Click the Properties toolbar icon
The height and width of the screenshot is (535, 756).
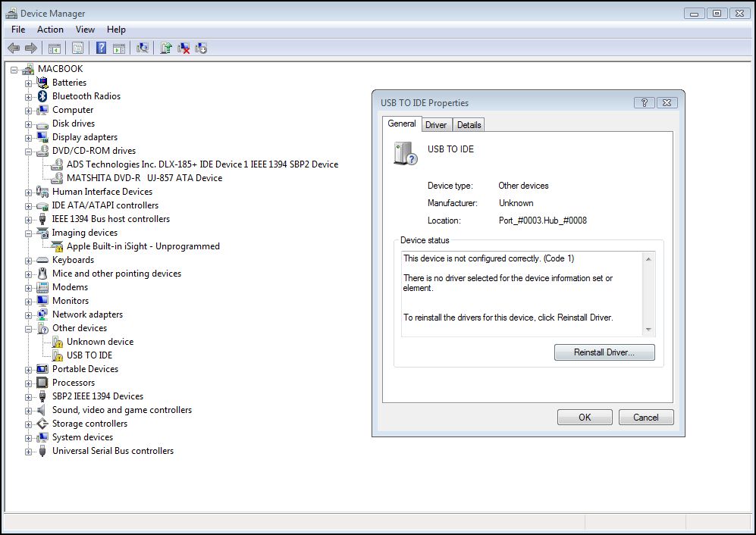pos(78,48)
